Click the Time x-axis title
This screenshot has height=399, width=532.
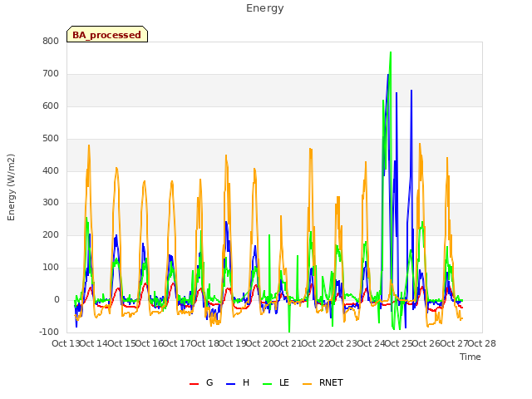click(470, 357)
